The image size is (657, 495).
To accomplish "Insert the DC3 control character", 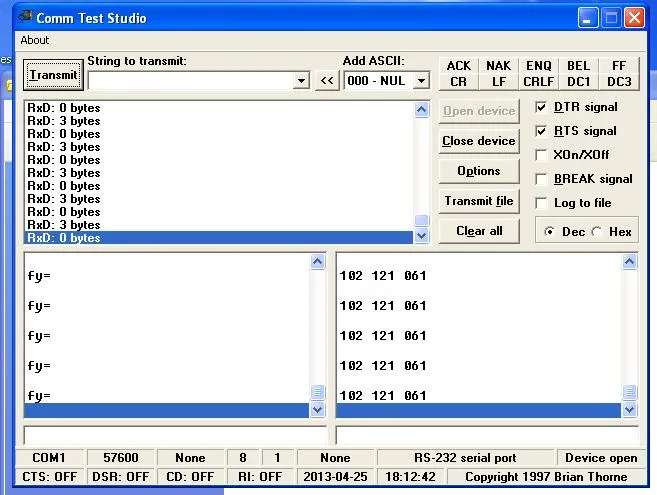I will [619, 82].
